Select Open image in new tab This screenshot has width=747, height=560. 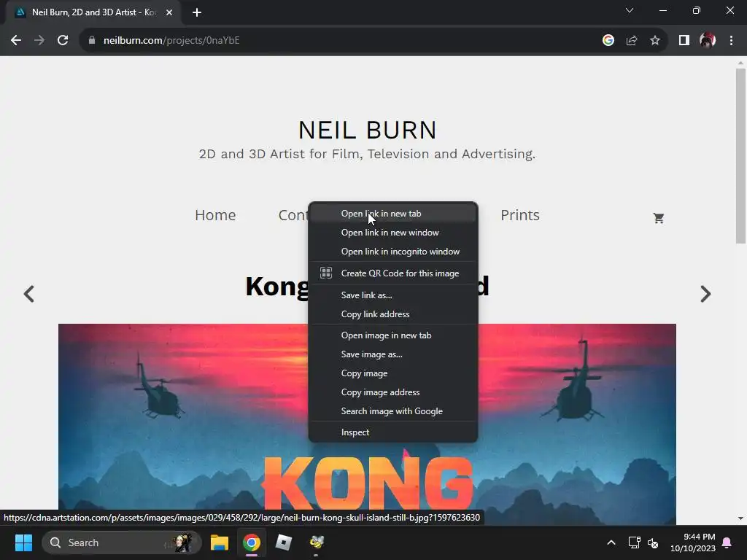393,335
